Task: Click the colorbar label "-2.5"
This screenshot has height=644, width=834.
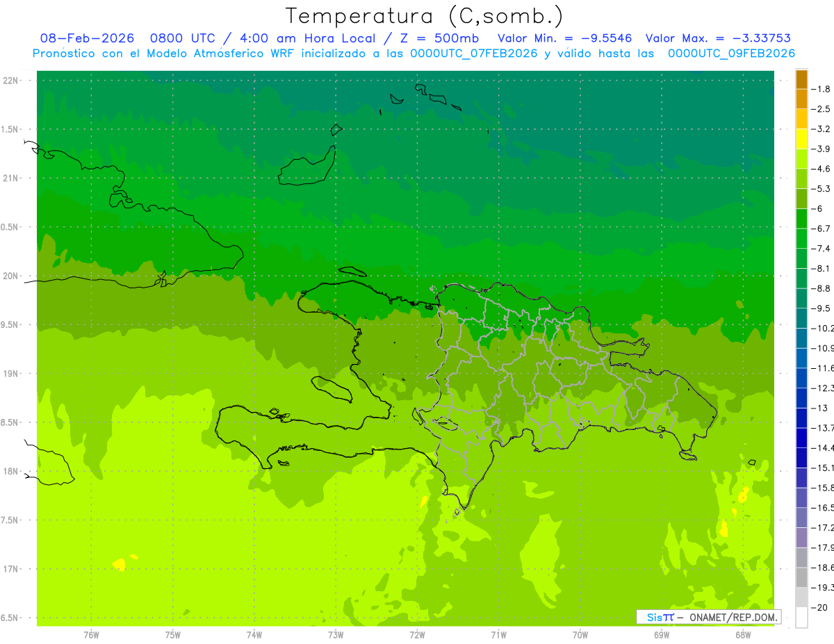Action: click(x=821, y=109)
